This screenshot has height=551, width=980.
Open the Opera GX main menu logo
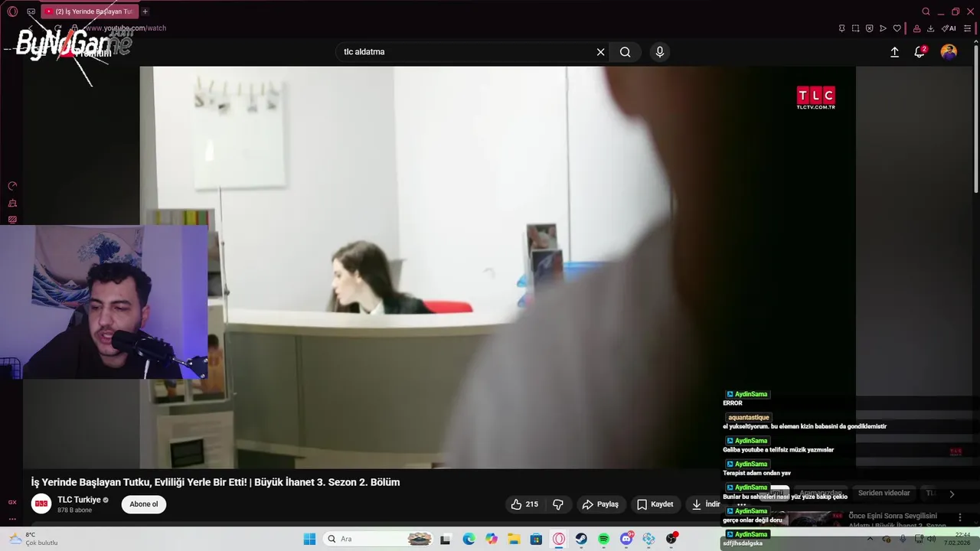12,11
